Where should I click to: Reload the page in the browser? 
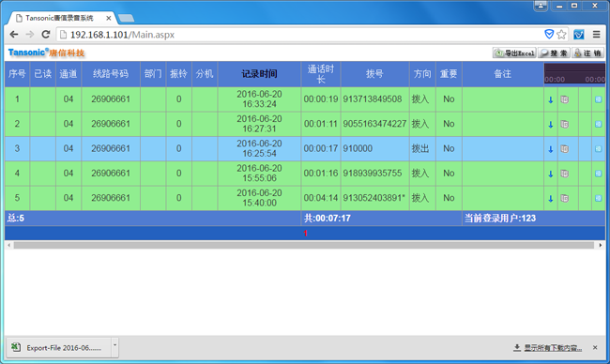point(46,34)
